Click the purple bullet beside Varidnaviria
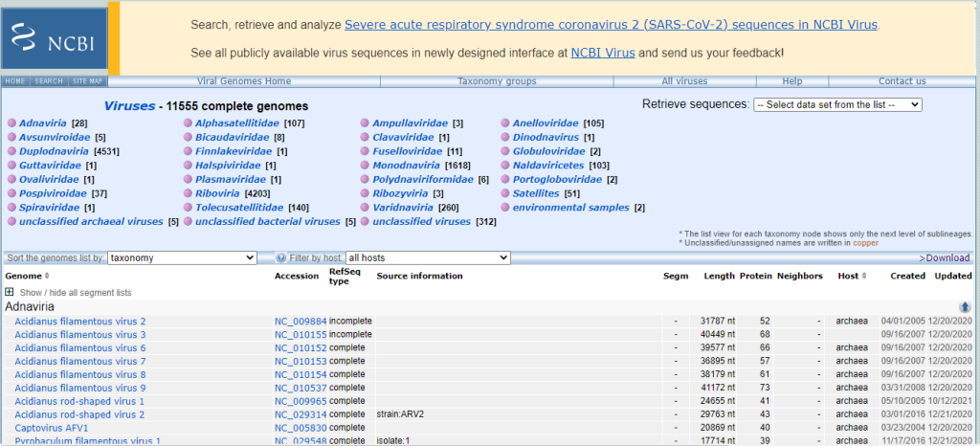 (x=365, y=208)
